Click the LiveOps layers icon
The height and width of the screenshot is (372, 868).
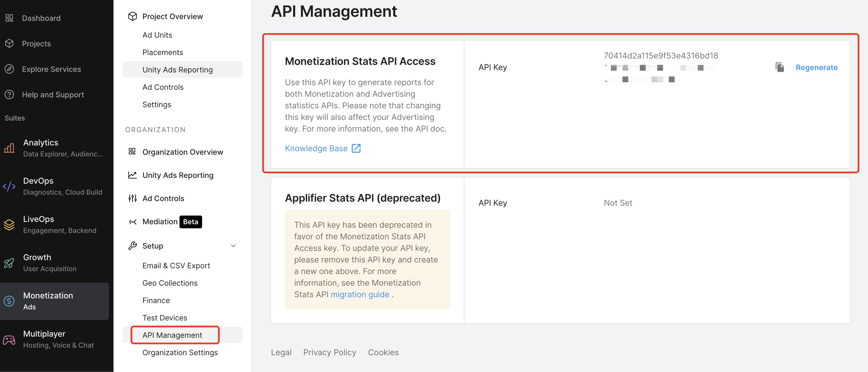tap(9, 225)
